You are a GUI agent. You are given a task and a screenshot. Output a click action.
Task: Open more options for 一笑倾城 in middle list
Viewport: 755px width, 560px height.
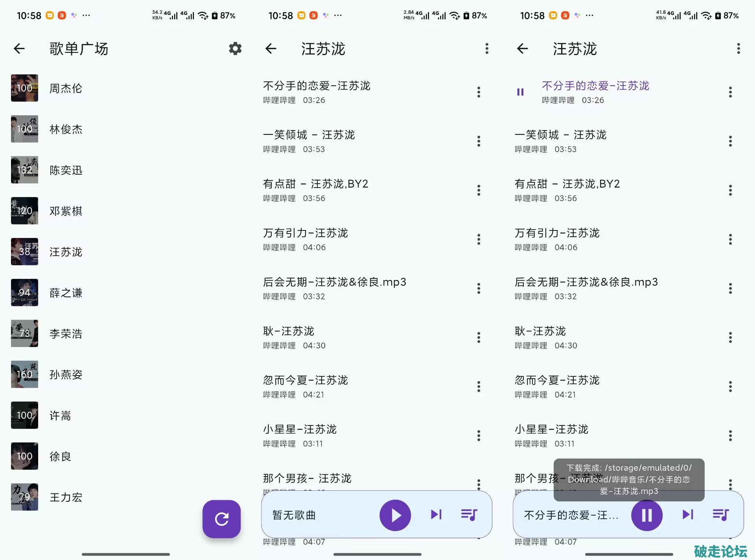(x=479, y=141)
